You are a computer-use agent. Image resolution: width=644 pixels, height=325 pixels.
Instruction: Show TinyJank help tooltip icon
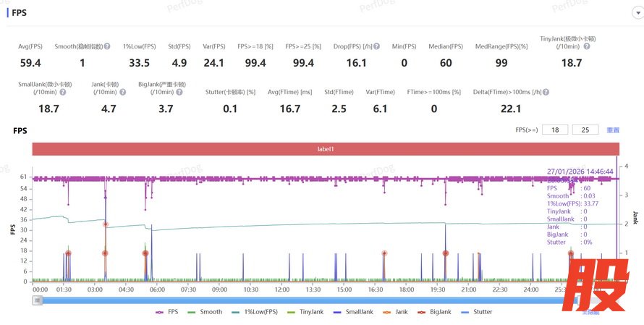click(587, 47)
